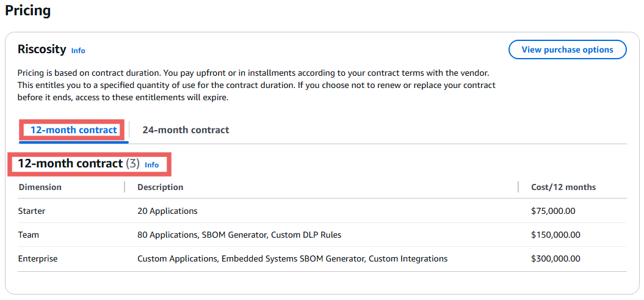The height and width of the screenshot is (300, 644).
Task: Click the Pricing page heading
Action: [x=28, y=10]
